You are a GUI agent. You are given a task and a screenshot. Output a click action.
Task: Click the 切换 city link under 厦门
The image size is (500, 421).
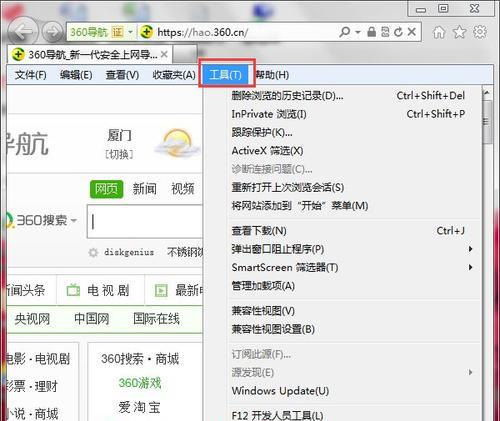tap(119, 154)
